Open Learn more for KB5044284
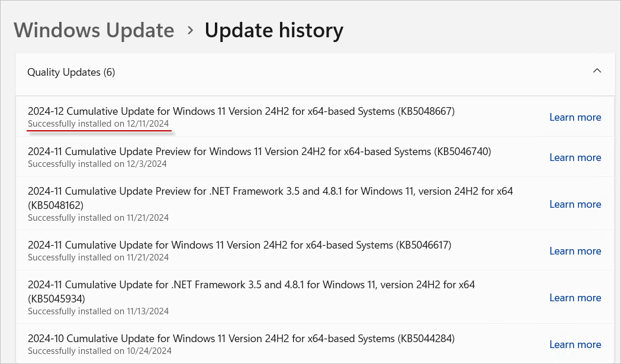The height and width of the screenshot is (364, 621). coord(575,344)
